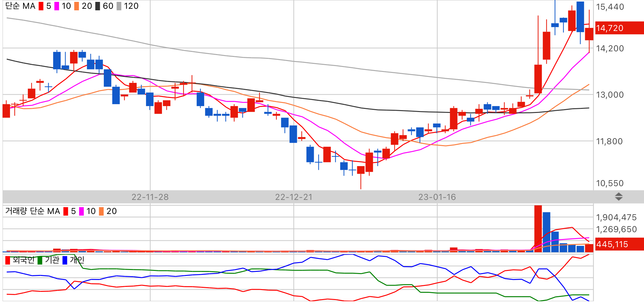Click the 11,800 price axis label
Image resolution: width=644 pixels, height=305 pixels.
tap(610, 141)
